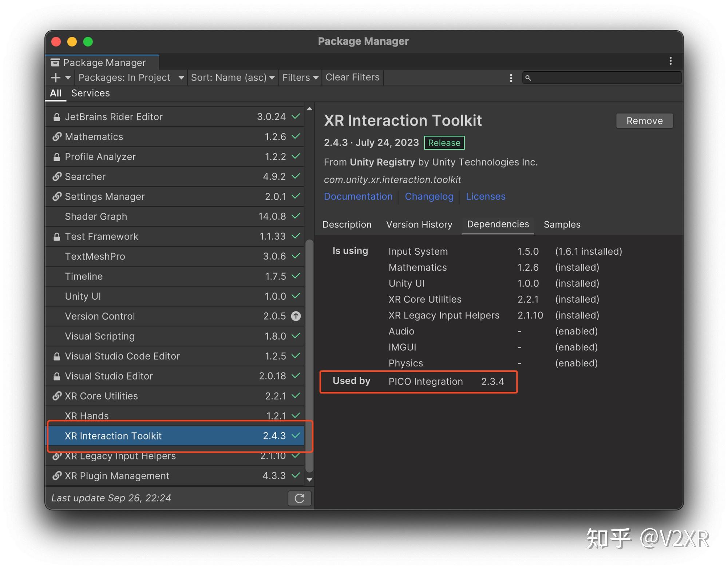The image size is (728, 569).
Task: Open the toolbar advanced options dots menu
Action: coord(511,78)
